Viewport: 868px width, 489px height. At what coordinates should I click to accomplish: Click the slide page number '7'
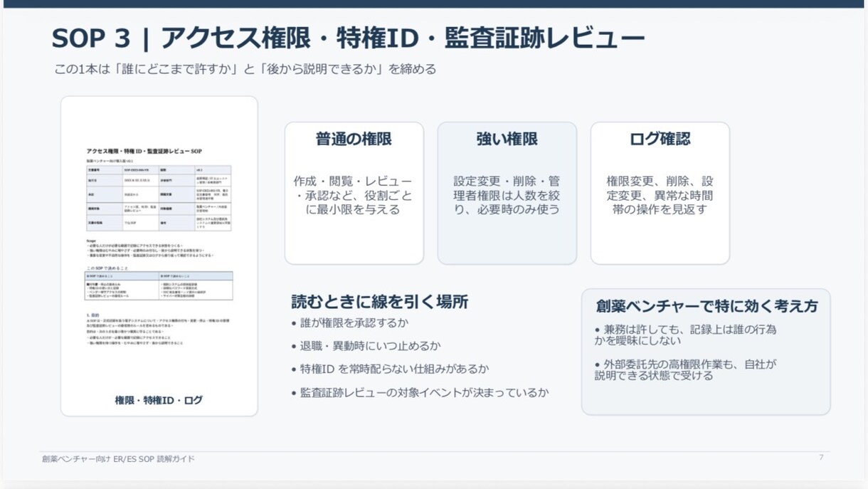click(821, 458)
